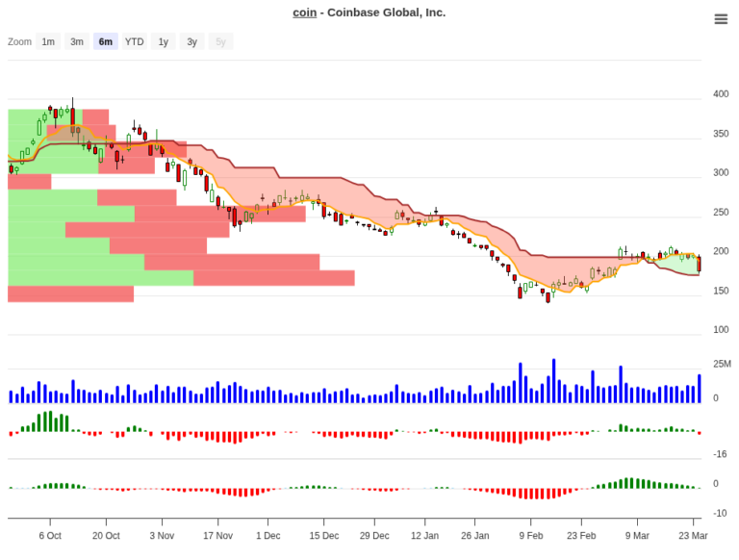This screenshot has height=560, width=739.
Task: Click the '12 Jan' x-axis date label
Action: (424, 536)
